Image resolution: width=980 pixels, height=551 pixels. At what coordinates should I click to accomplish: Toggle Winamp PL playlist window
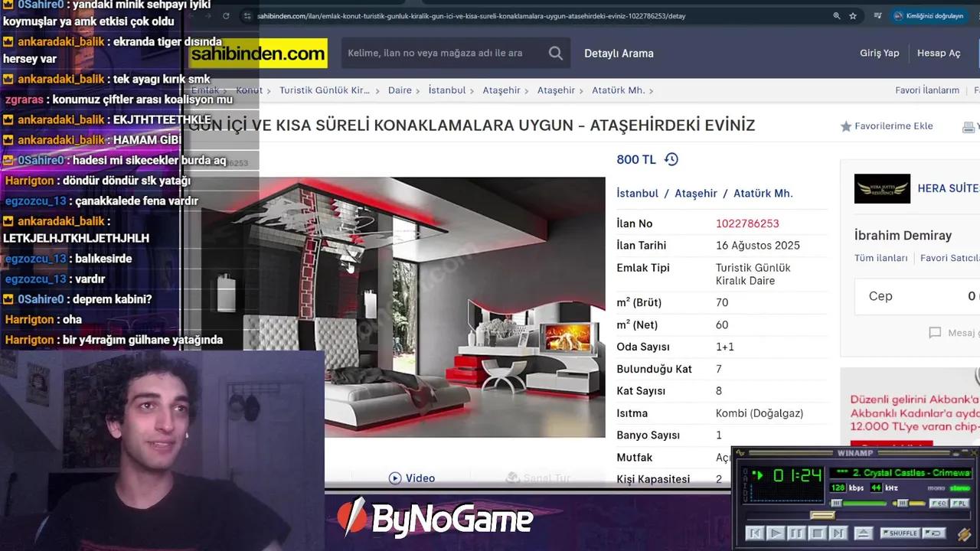pyautogui.click(x=960, y=504)
